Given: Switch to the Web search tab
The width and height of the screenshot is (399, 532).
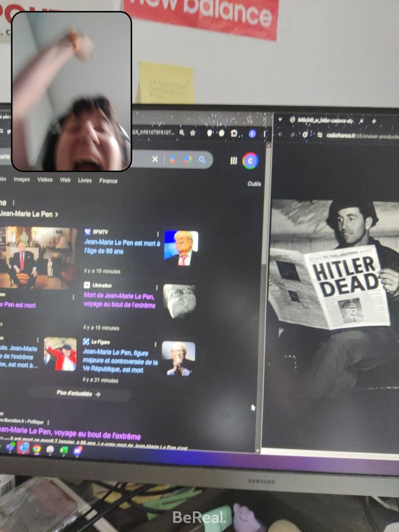Looking at the screenshot, I should (65, 180).
